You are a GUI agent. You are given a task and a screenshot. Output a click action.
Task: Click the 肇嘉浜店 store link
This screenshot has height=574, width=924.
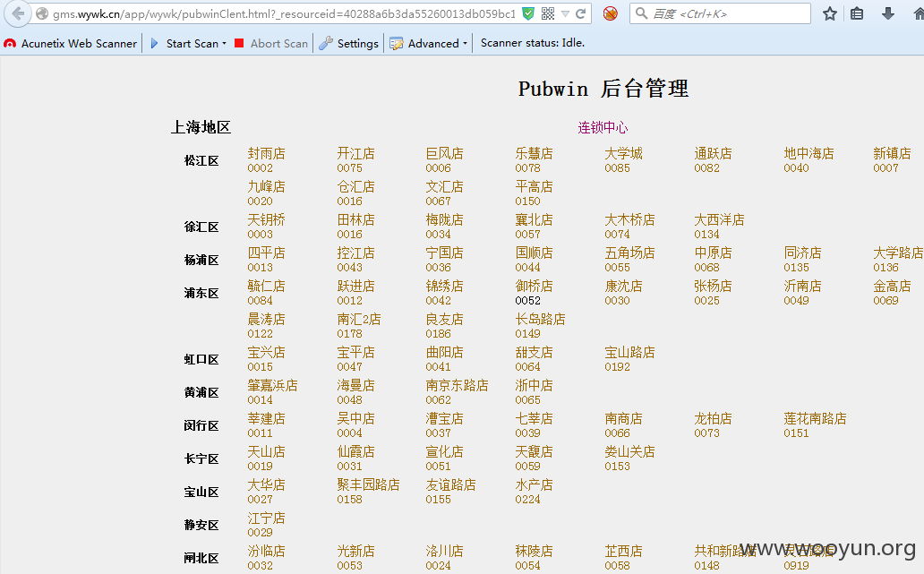[x=273, y=385]
